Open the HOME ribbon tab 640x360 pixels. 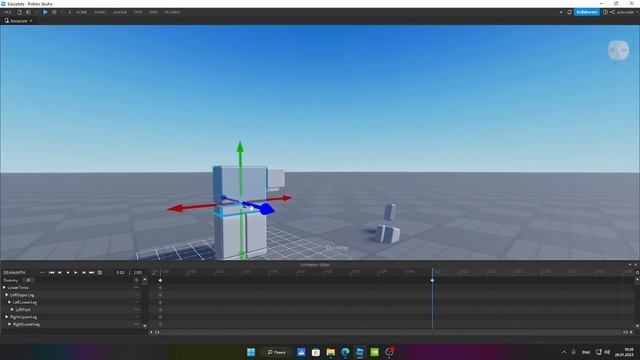point(82,12)
